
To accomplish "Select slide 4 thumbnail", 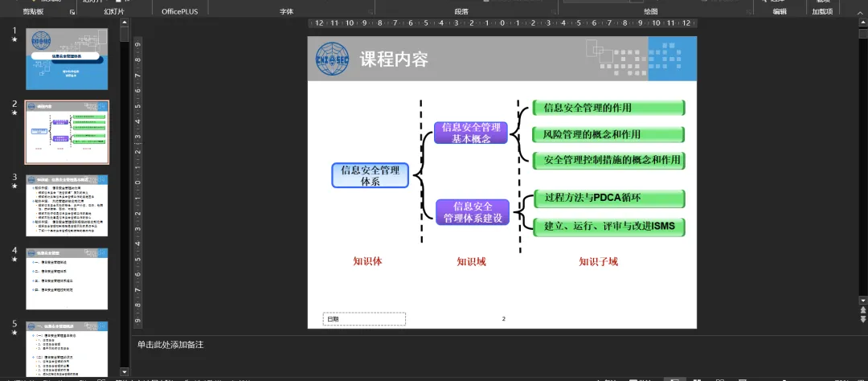I will (x=67, y=279).
